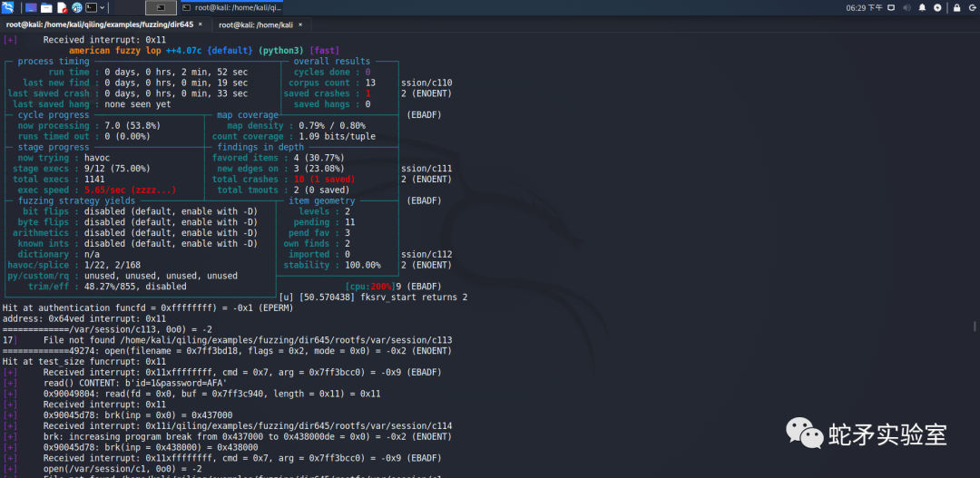Click the 'cycles done : 0' entry
Viewport: 980px width, 478px height.
coord(332,72)
